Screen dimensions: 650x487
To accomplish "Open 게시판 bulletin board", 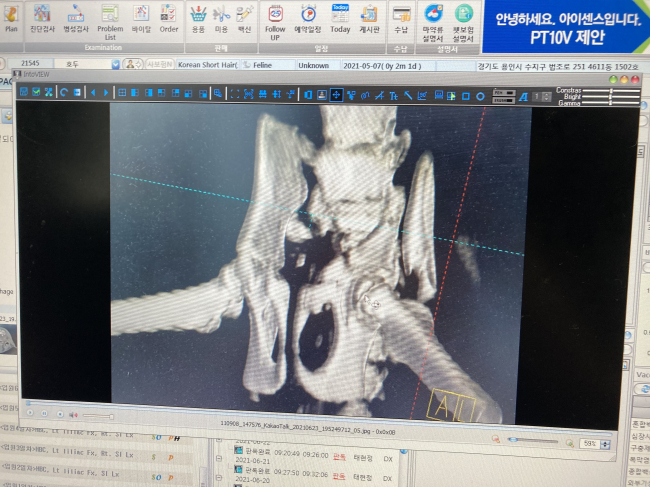I will click(x=369, y=19).
